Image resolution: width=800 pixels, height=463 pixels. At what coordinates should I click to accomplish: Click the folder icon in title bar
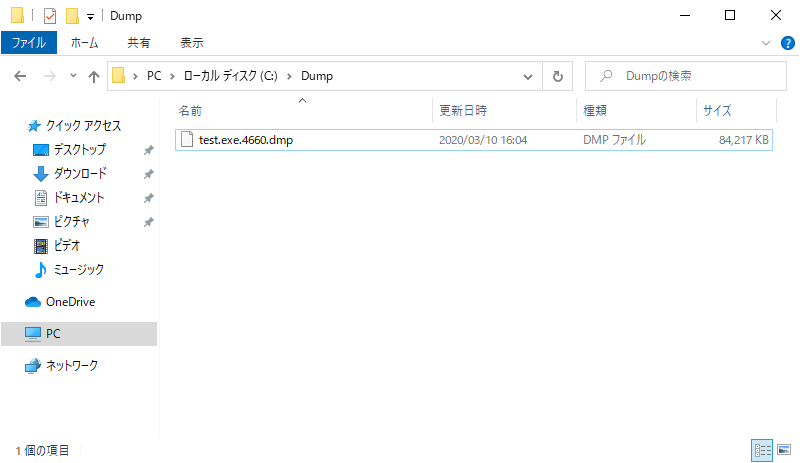17,15
